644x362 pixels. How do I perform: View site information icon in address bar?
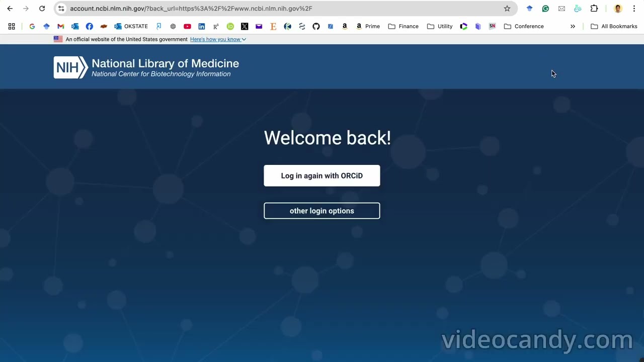(61, 9)
